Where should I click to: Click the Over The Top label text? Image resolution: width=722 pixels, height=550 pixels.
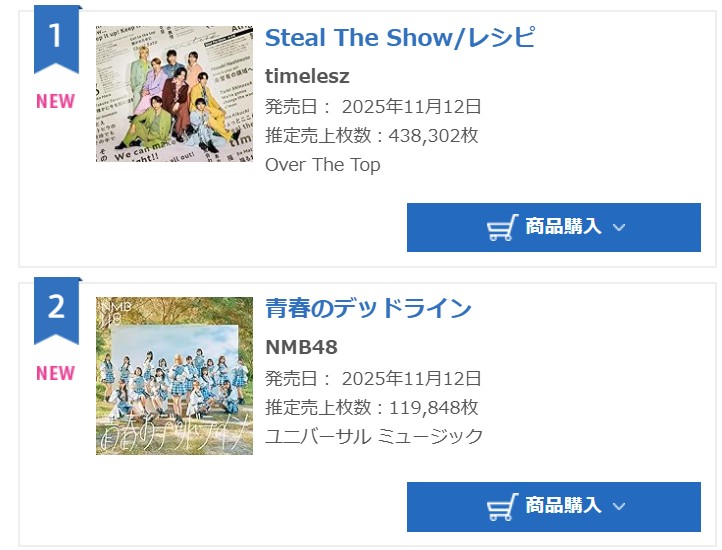tap(322, 165)
